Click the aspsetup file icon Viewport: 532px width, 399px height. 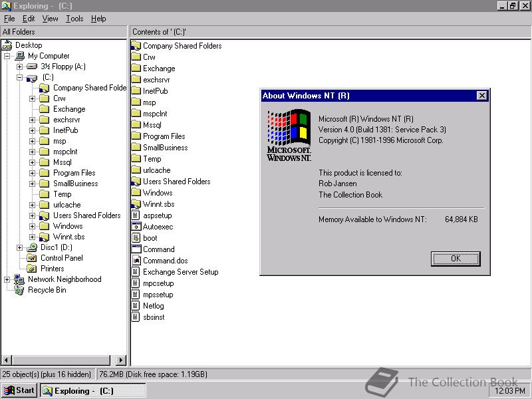(x=136, y=215)
